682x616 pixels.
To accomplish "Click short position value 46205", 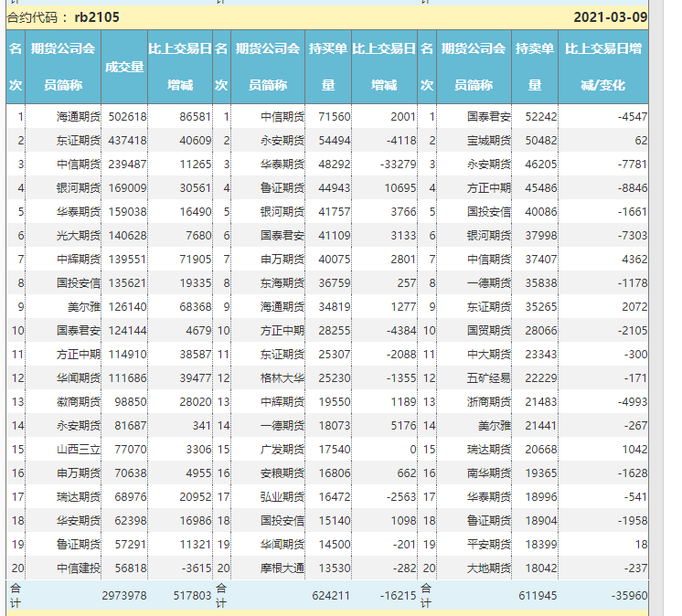I will [x=540, y=165].
